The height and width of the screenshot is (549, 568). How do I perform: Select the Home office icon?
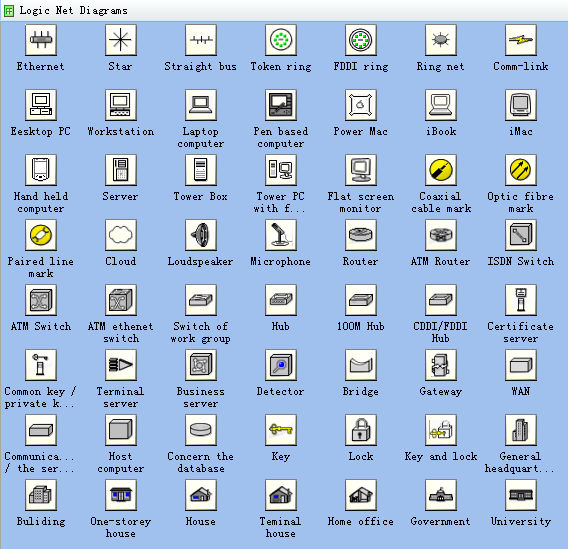point(361,495)
